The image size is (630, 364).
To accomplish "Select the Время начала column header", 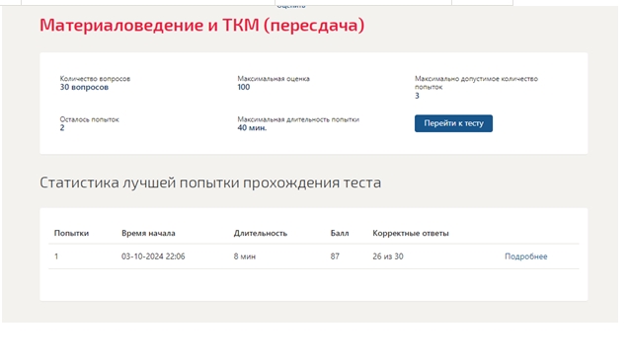I will coord(148,233).
